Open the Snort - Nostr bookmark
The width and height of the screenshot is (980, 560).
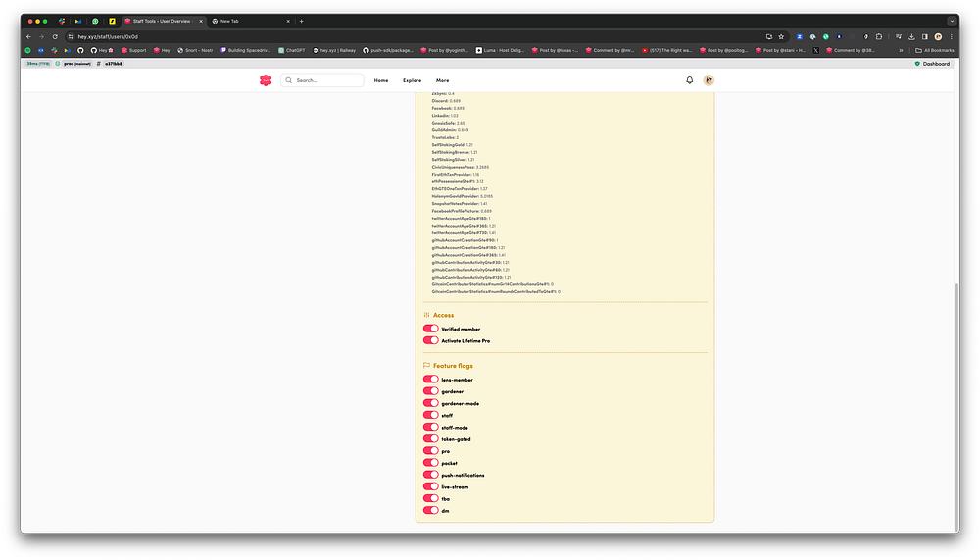click(x=196, y=50)
